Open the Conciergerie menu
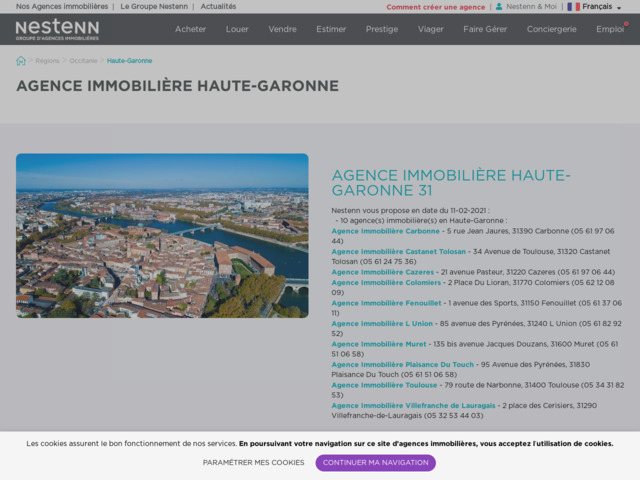 [x=551, y=29]
